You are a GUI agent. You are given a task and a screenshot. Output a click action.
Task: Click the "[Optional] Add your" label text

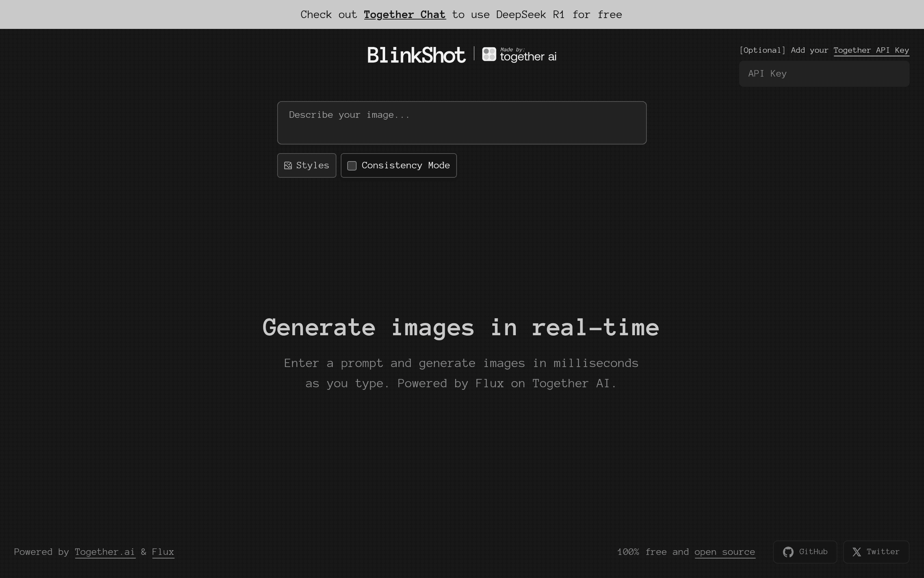pyautogui.click(x=784, y=51)
